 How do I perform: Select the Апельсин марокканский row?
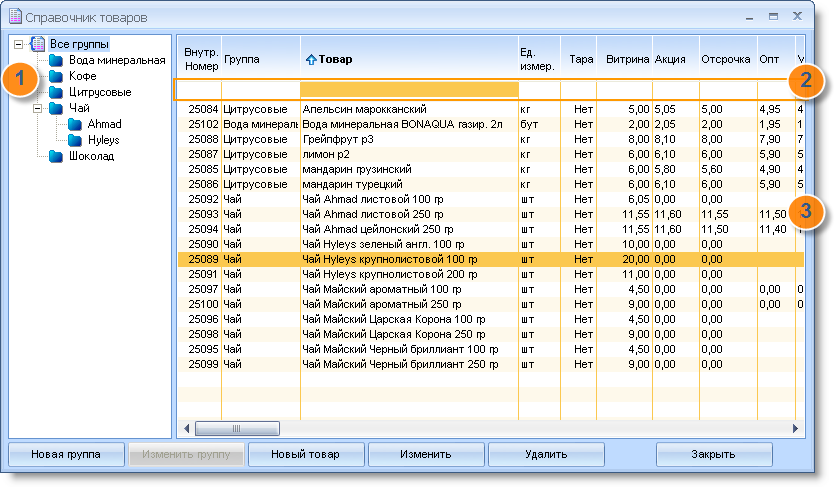pos(490,109)
